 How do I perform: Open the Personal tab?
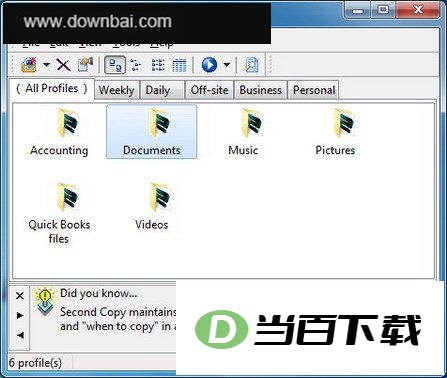(314, 90)
